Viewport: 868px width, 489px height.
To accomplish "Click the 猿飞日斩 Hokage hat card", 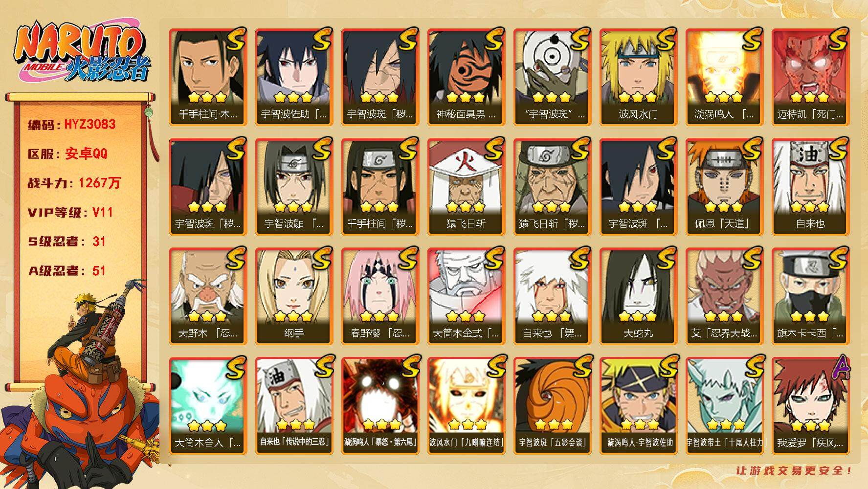I will pyautogui.click(x=466, y=186).
